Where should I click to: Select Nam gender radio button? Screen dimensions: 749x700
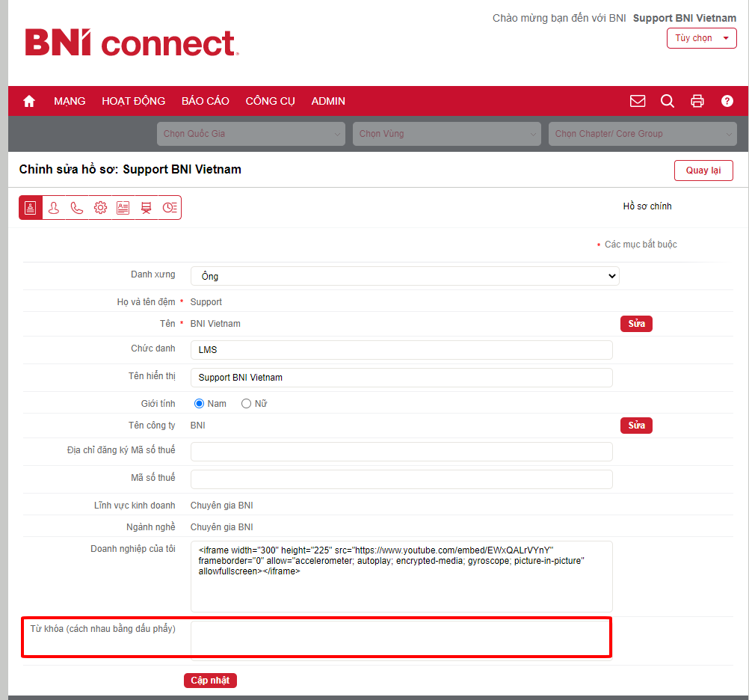click(199, 404)
